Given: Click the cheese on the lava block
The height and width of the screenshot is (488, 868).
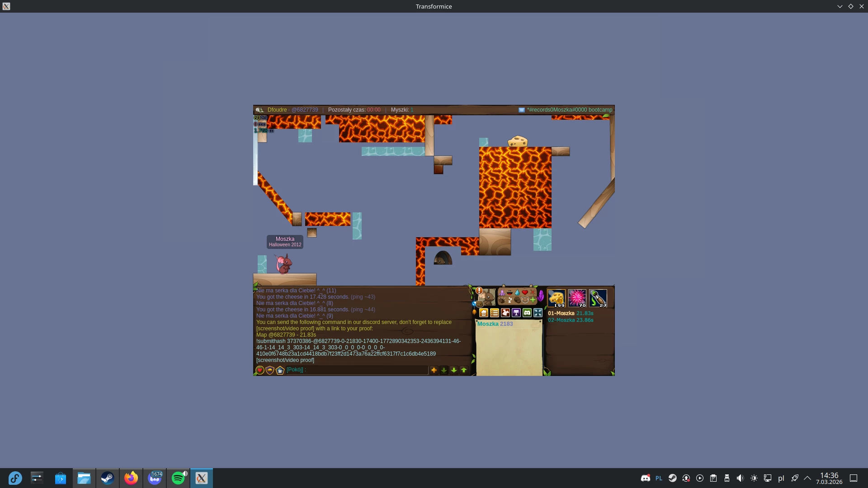Looking at the screenshot, I should coord(518,141).
